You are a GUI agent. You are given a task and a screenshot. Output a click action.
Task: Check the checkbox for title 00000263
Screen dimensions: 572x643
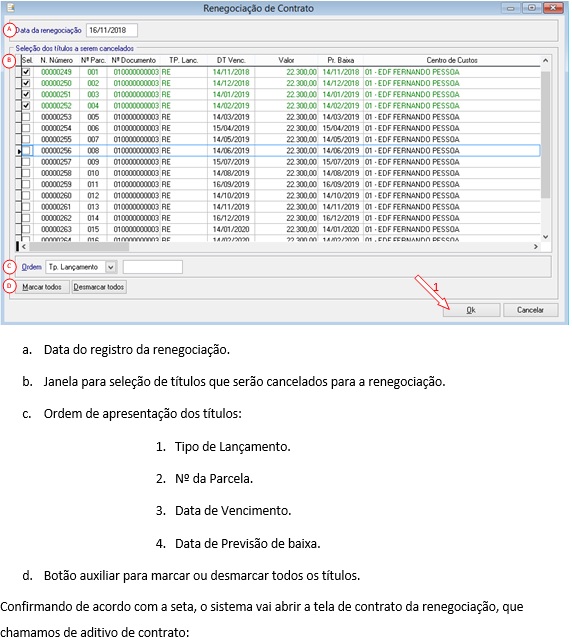click(x=26, y=229)
